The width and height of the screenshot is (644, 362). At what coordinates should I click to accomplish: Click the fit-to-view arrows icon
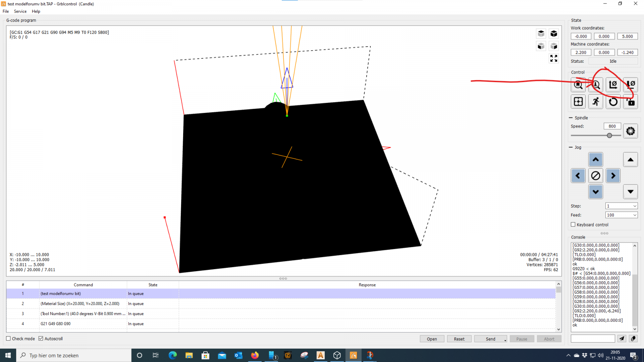click(x=554, y=59)
